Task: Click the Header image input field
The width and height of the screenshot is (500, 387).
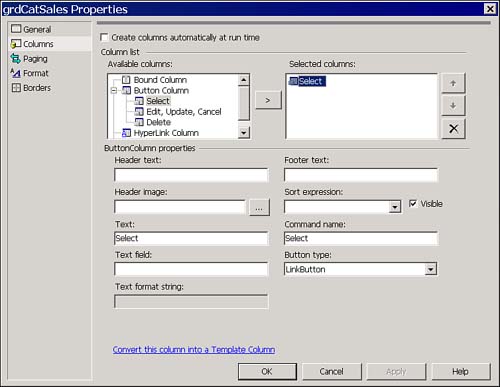Action: click(180, 207)
